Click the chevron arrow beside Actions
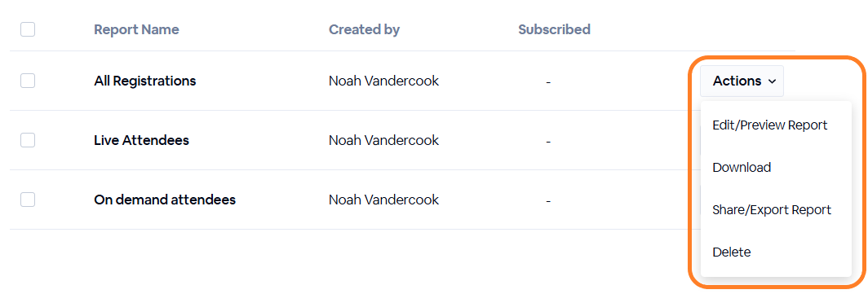This screenshot has height=294, width=868. coord(773,81)
